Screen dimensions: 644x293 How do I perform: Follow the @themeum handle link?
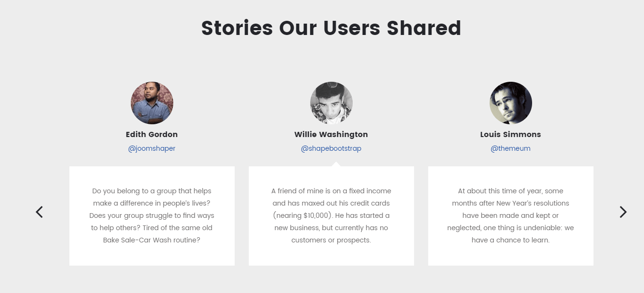[x=511, y=148]
